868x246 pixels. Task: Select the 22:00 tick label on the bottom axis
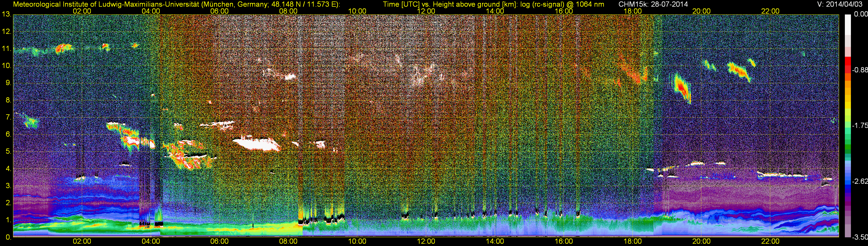pos(770,241)
